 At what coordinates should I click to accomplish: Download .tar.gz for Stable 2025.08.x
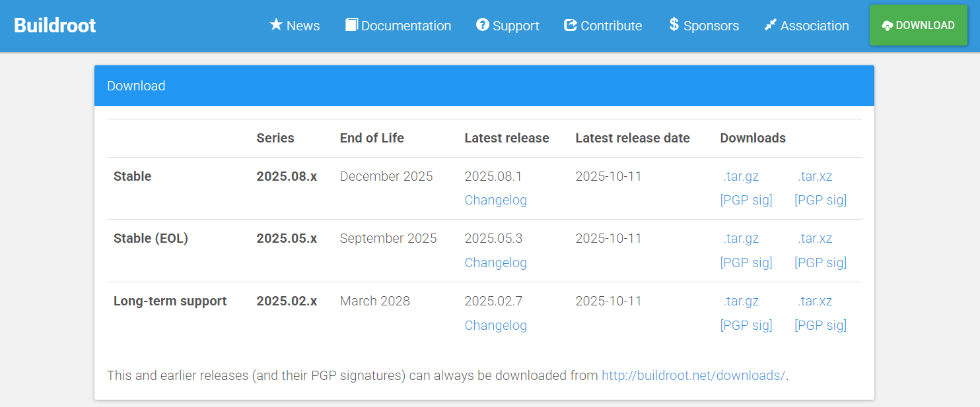click(741, 176)
